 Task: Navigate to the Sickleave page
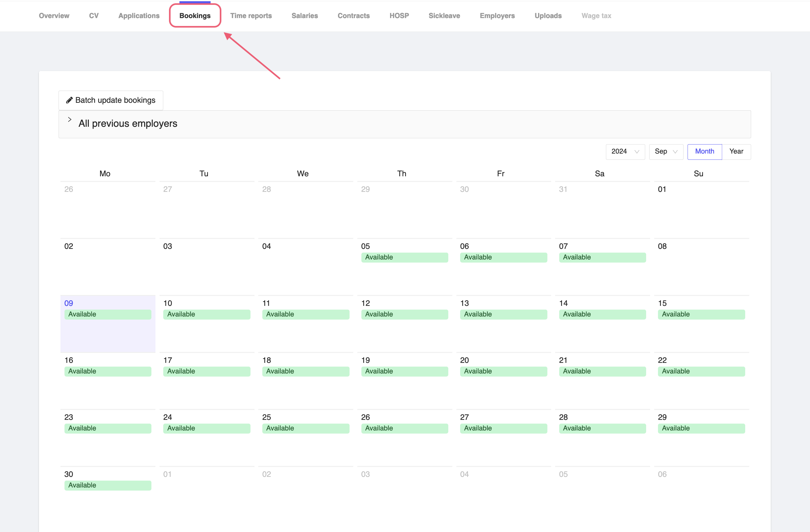click(444, 16)
